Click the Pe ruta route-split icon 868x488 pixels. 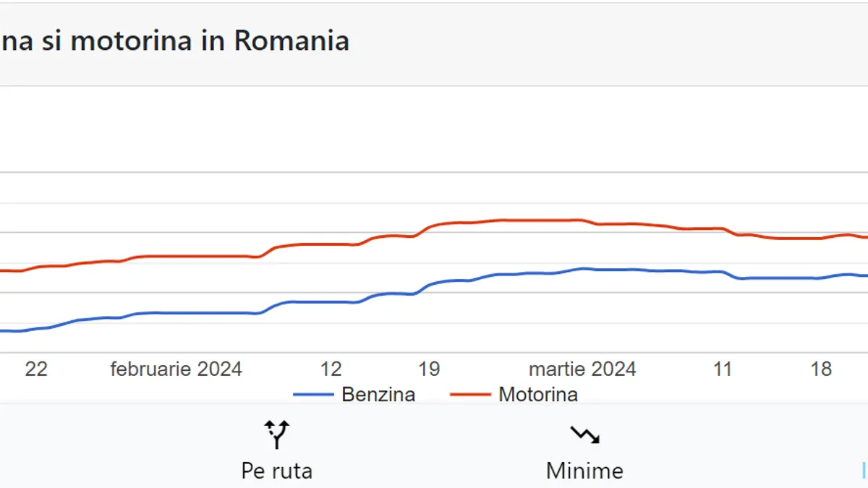276,435
